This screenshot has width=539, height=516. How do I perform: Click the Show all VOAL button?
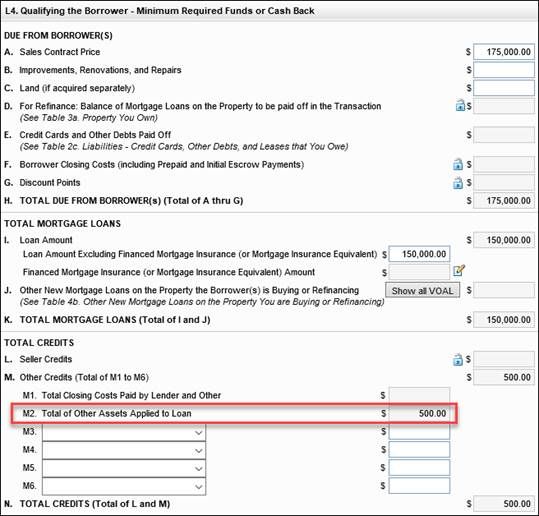click(422, 290)
